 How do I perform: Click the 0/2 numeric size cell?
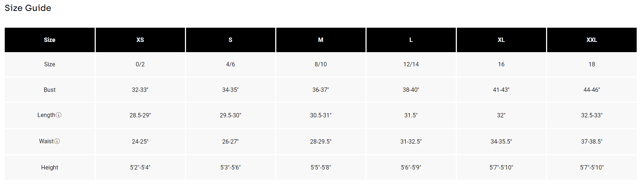point(140,64)
